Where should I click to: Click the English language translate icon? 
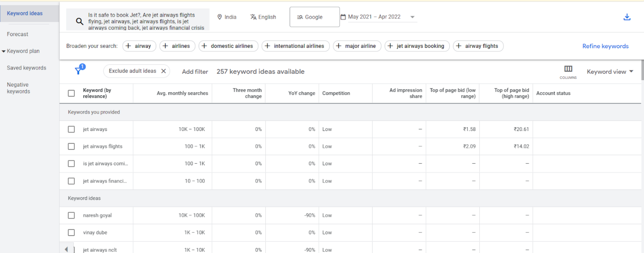tap(253, 17)
